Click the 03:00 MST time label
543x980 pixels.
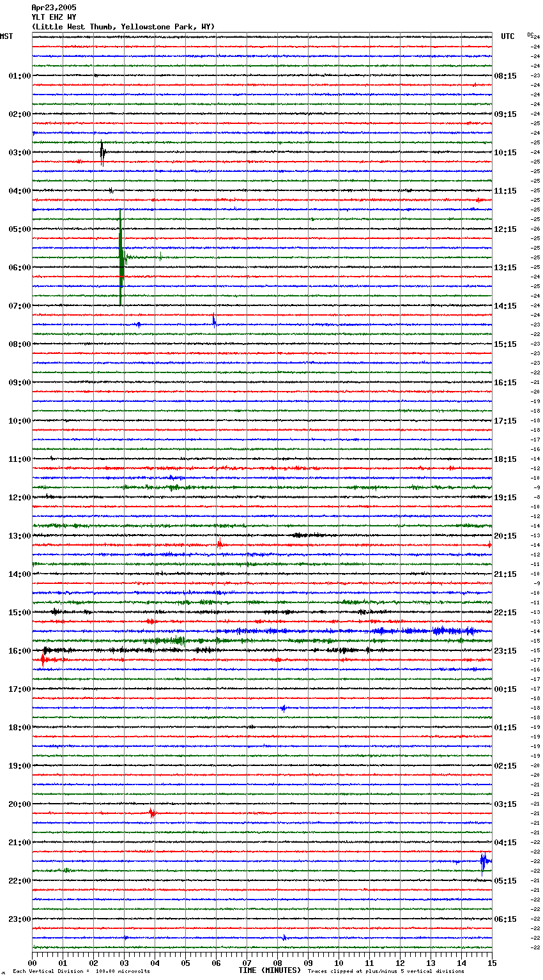[20, 153]
